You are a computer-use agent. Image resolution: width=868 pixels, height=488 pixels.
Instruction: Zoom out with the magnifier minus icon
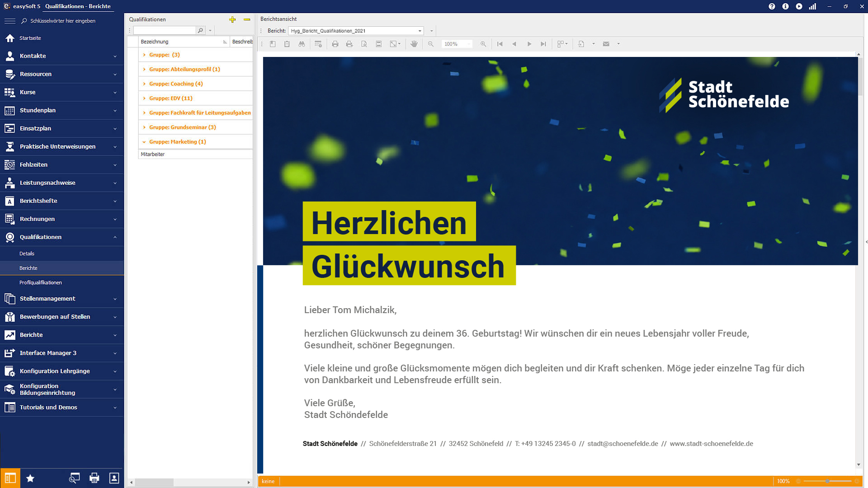(431, 44)
